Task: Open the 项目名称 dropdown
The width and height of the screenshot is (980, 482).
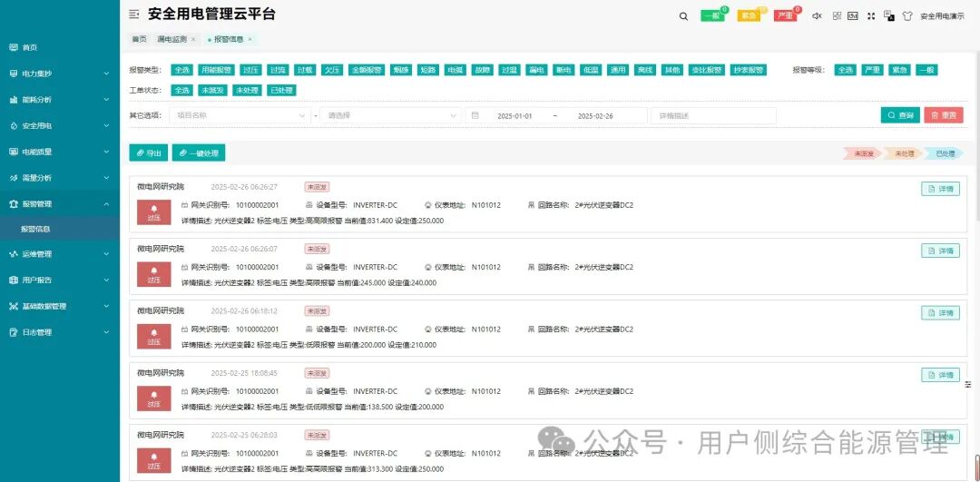Action: click(240, 115)
